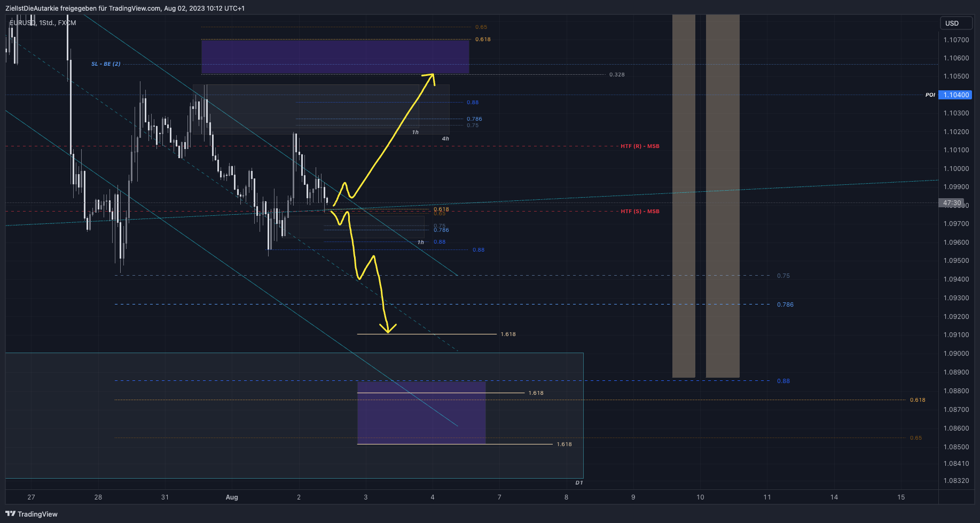Image resolution: width=980 pixels, height=523 pixels.
Task: Click the orange 0.618 label above the top purple zone
Action: point(483,40)
